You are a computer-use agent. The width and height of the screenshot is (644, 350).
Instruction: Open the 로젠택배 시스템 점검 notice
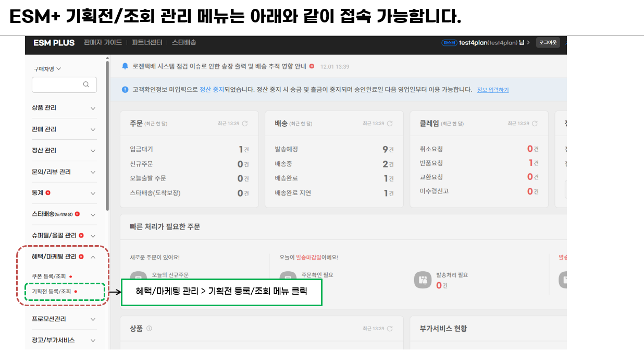tap(219, 66)
